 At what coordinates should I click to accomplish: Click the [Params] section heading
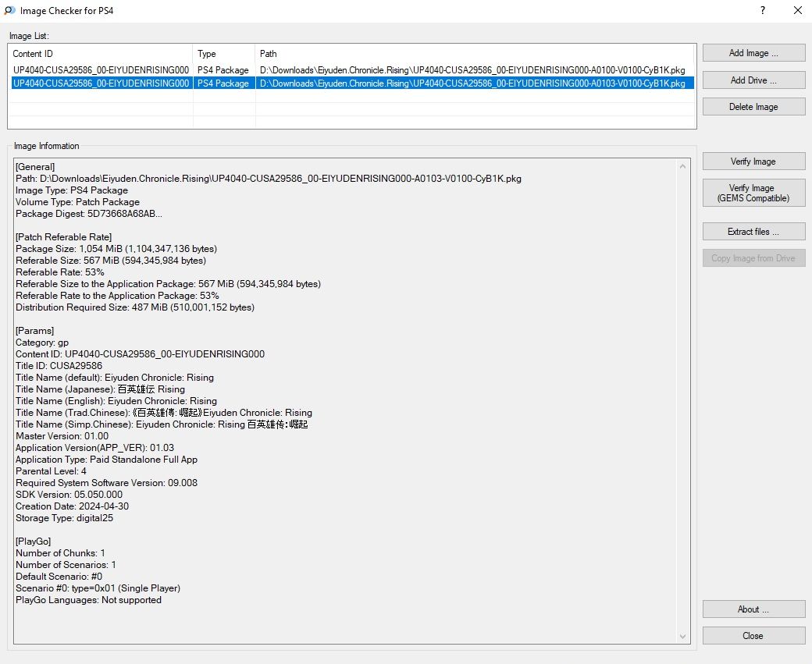[34, 331]
